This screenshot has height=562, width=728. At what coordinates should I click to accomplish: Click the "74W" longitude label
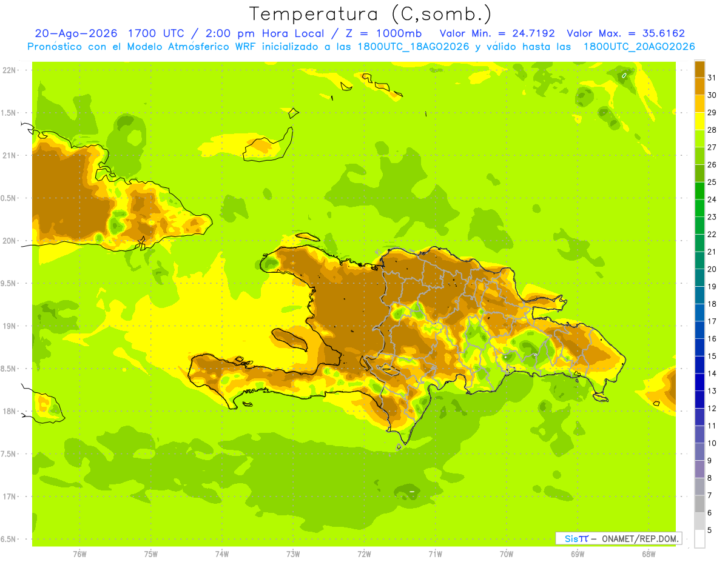pyautogui.click(x=222, y=554)
